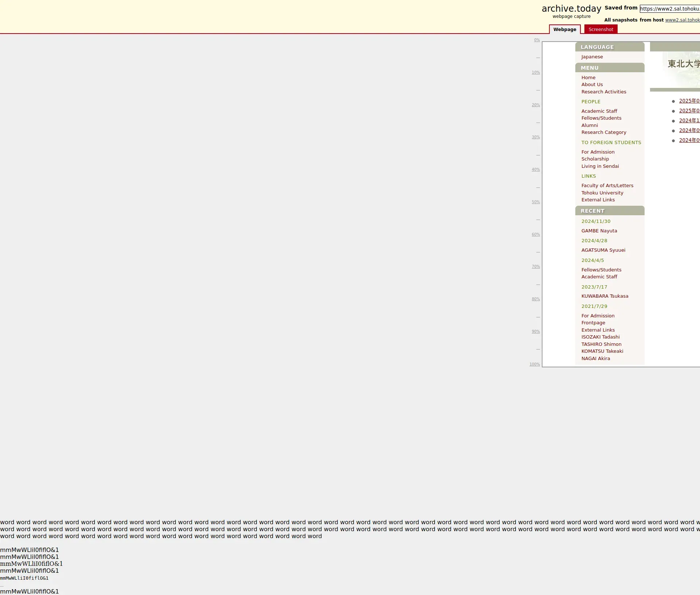
Task: Visit the Tohoku University link
Action: (602, 193)
